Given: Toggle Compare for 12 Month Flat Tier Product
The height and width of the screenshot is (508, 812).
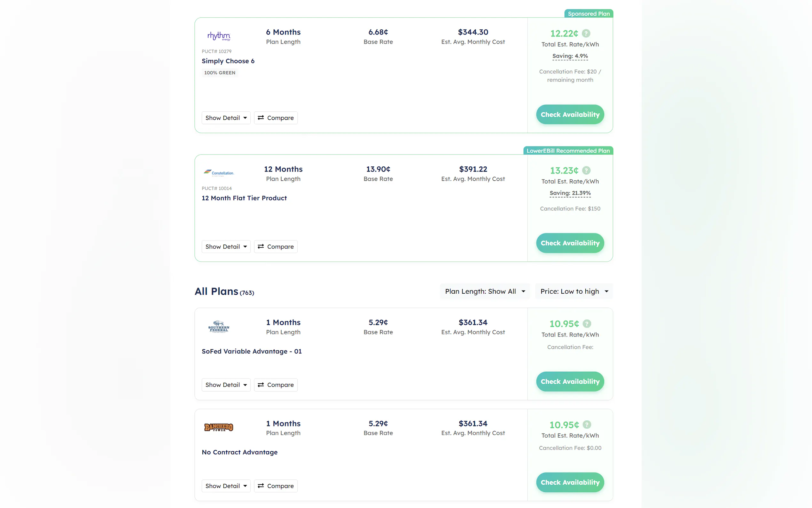Looking at the screenshot, I should point(276,247).
